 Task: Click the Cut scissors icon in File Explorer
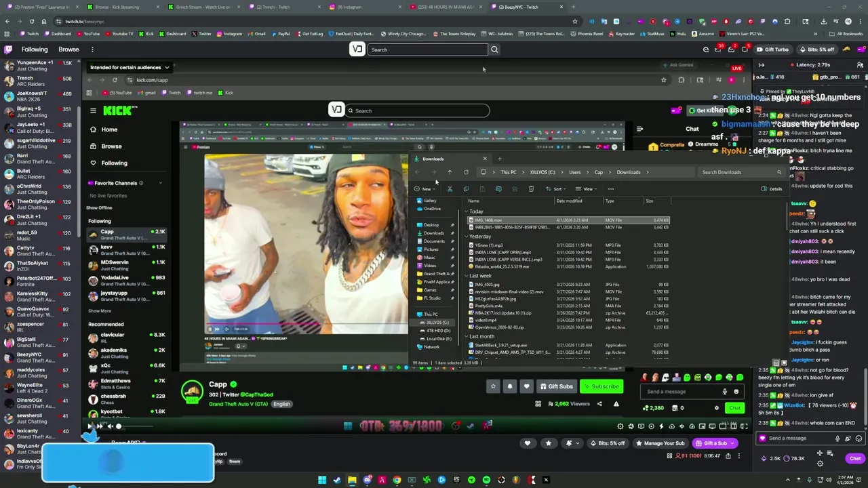pos(450,189)
